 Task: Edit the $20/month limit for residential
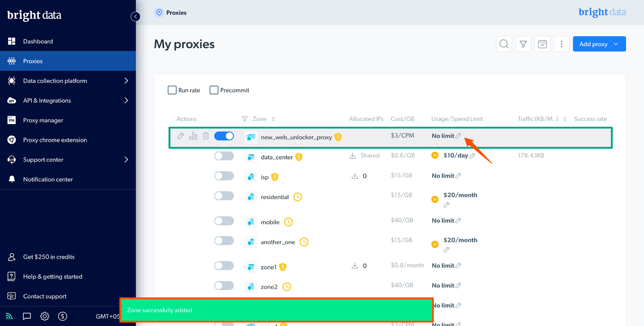[x=446, y=205]
